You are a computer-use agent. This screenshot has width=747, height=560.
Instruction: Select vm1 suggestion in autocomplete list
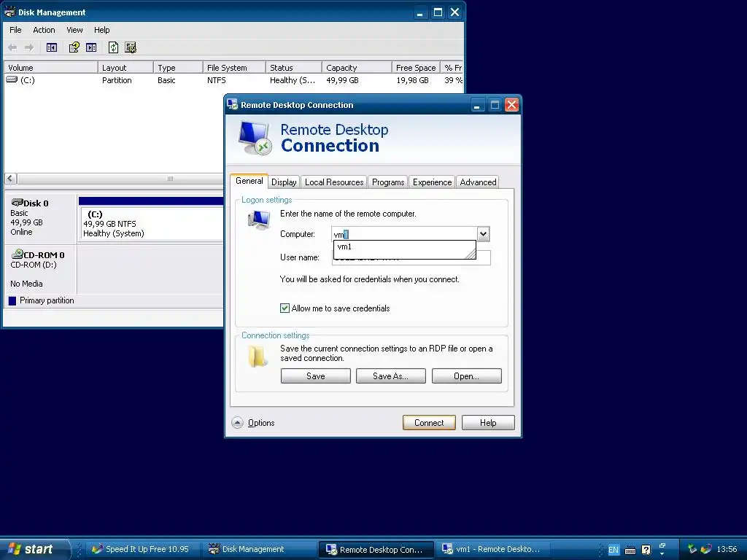pos(404,246)
